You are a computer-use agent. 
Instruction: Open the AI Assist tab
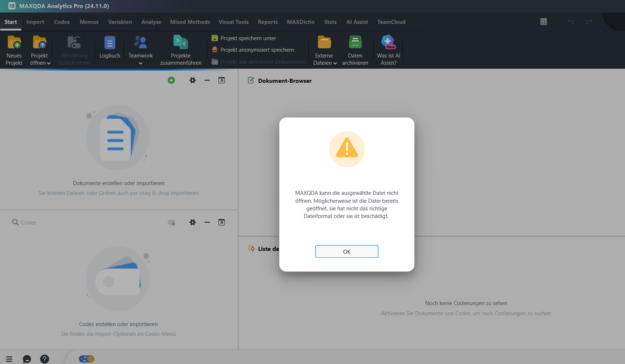point(357,22)
